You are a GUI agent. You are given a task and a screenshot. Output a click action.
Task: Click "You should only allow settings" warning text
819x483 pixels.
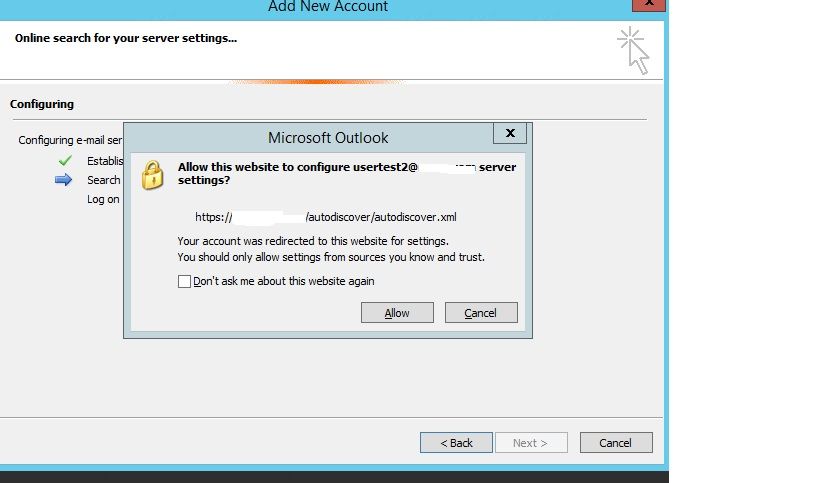tap(331, 257)
